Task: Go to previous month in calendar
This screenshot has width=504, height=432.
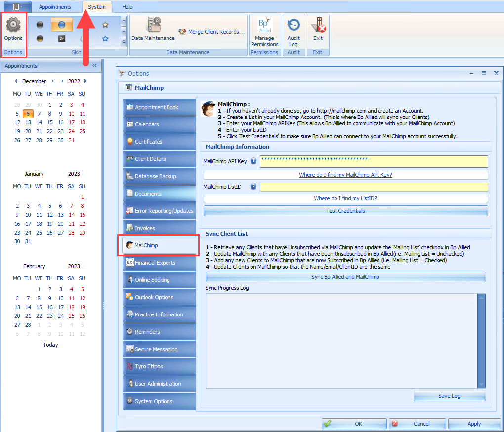Action: click(x=16, y=81)
